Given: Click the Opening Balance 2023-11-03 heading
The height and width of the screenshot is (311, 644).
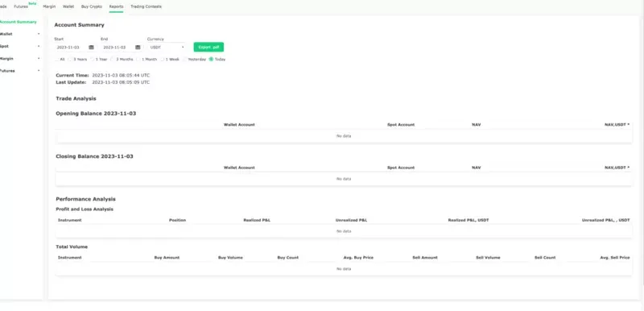Looking at the screenshot, I should pyautogui.click(x=96, y=114).
